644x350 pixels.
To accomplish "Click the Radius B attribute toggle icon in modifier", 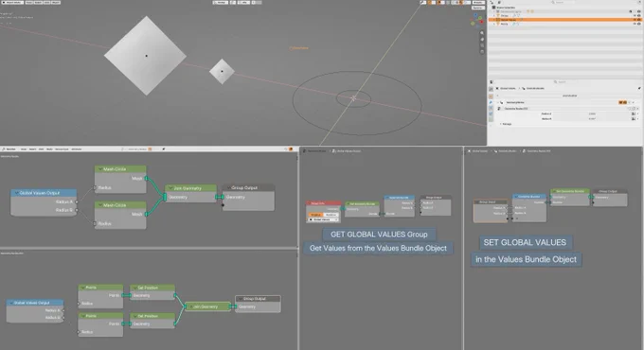I will 634,118.
